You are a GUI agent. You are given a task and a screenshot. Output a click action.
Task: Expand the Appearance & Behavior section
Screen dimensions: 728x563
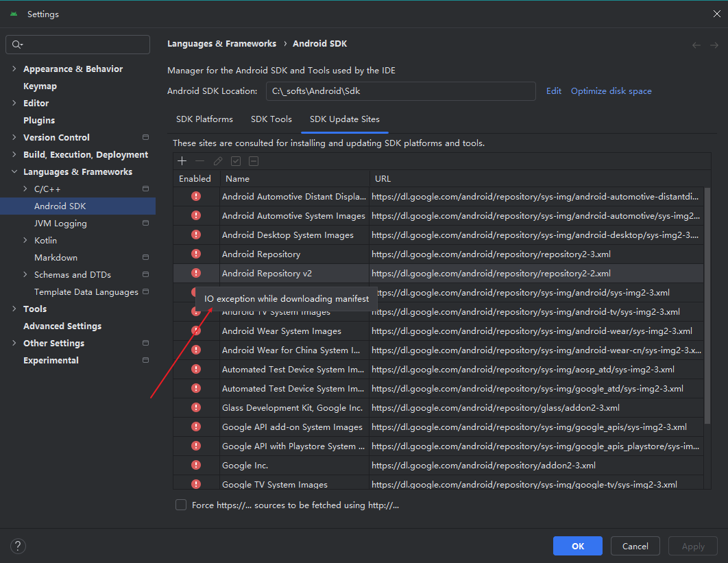point(14,69)
